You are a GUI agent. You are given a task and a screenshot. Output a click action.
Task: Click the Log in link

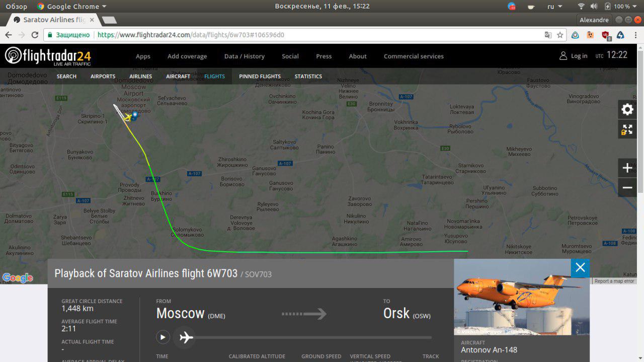pos(574,56)
